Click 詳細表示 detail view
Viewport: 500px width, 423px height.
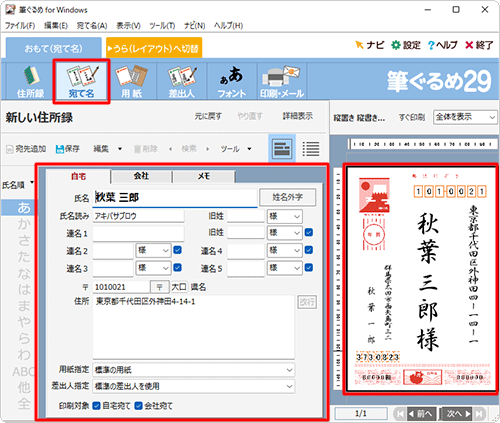pyautogui.click(x=298, y=116)
